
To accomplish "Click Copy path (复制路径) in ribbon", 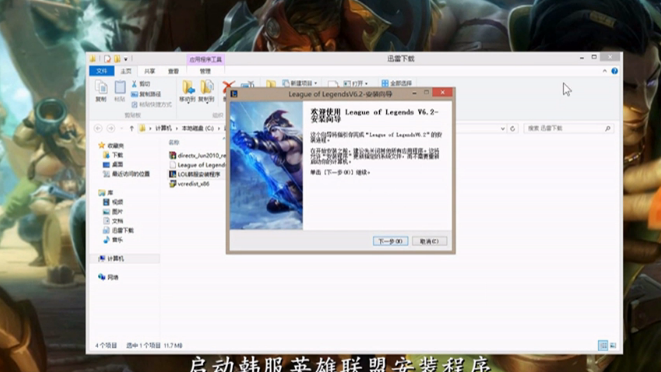I will [x=146, y=94].
